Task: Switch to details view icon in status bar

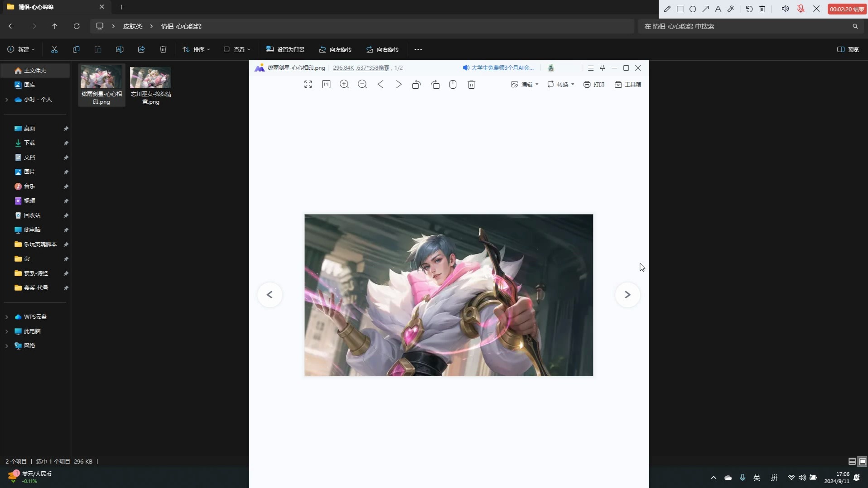Action: (852, 461)
